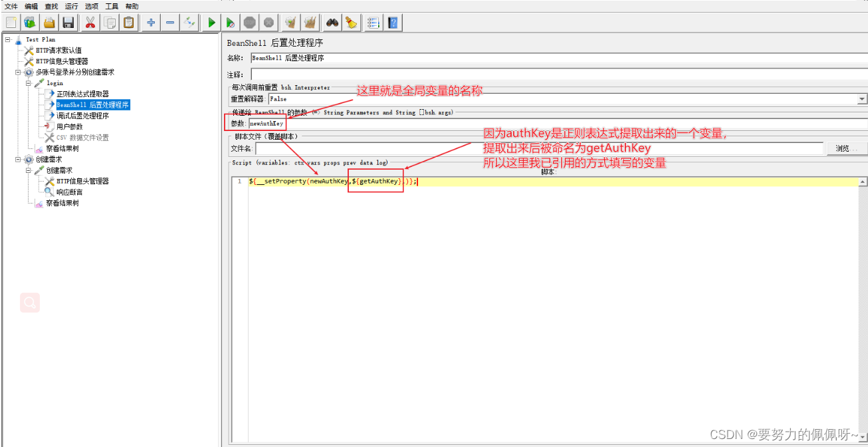Image resolution: width=868 pixels, height=447 pixels.
Task: Select HTTP请求默认值 in the tree
Action: (59, 51)
